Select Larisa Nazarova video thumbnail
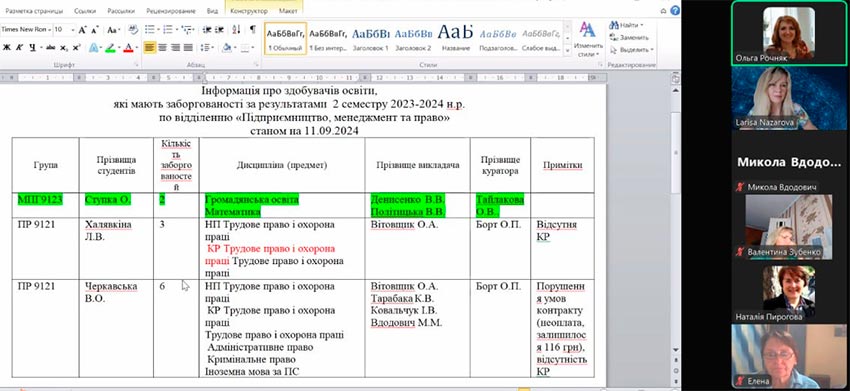 click(789, 98)
